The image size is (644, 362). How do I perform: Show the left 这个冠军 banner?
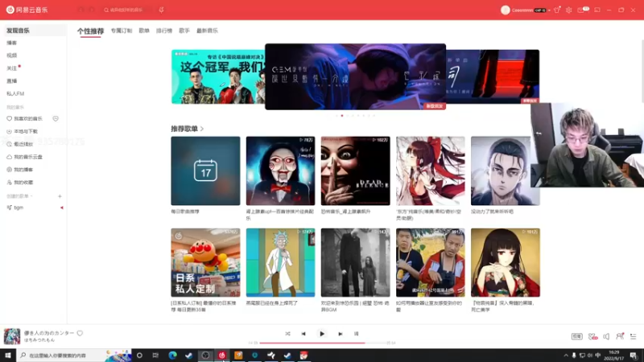click(x=218, y=76)
